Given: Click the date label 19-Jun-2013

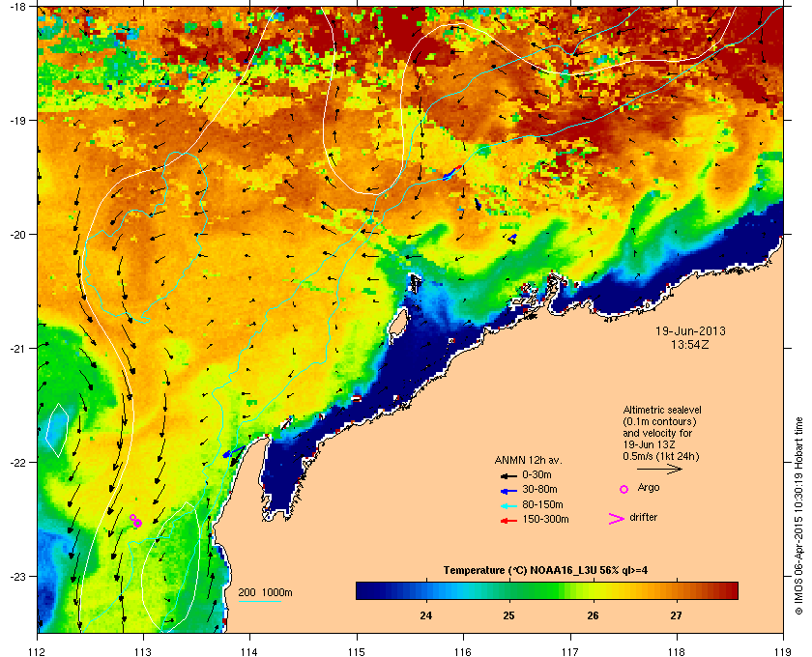Looking at the screenshot, I should click(x=690, y=331).
